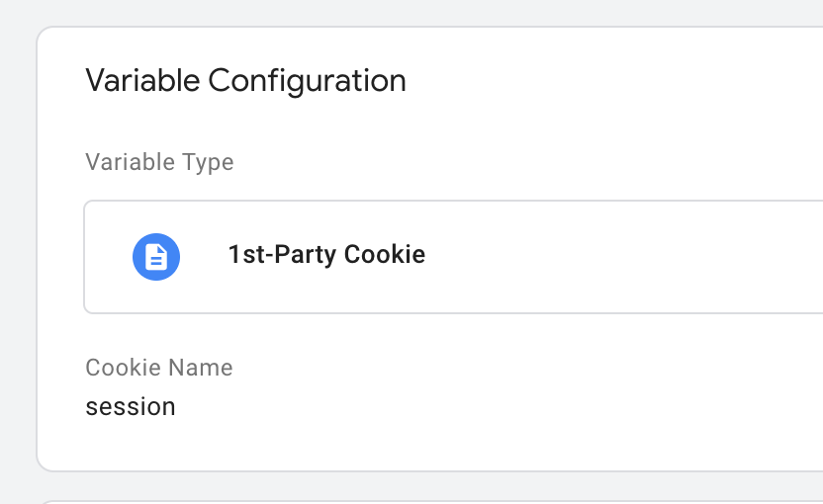Click gray margin left of the configuration card
Image resolution: width=823 pixels, height=504 pixels.
pos(18,252)
